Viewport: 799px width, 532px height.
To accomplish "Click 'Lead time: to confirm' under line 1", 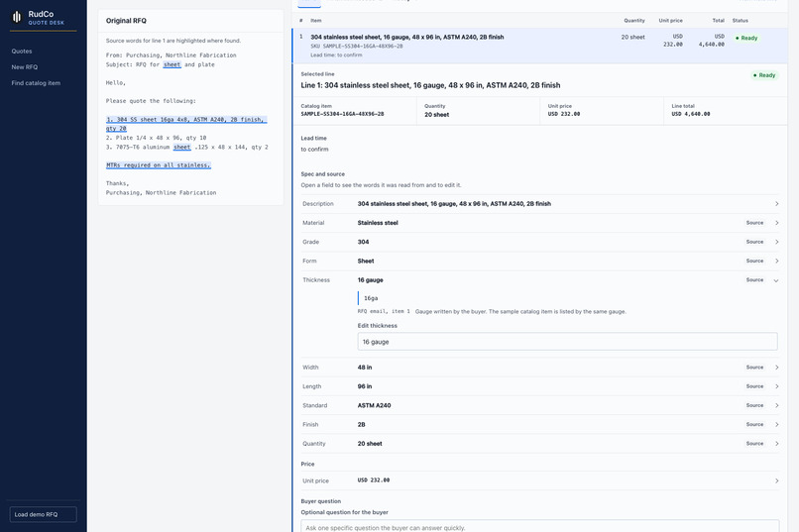I will point(336,54).
